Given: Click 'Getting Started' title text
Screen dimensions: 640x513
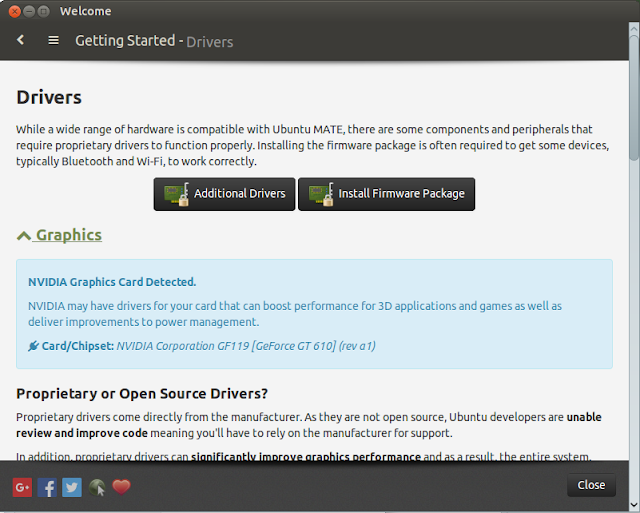Looking at the screenshot, I should [x=125, y=41].
